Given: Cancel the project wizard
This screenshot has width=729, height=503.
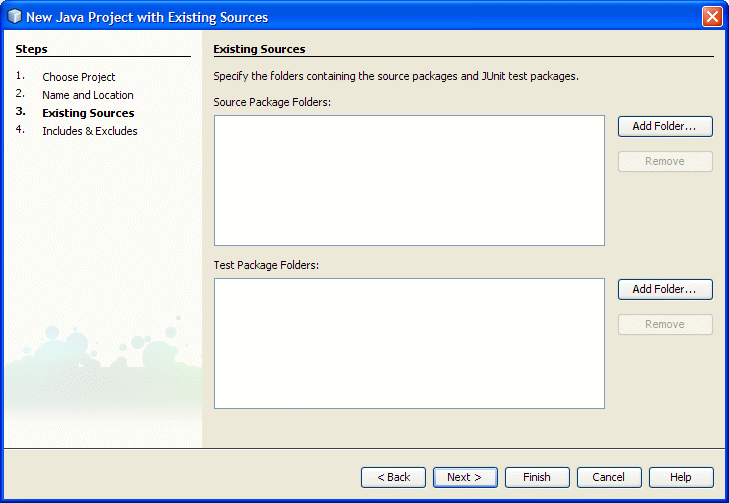Looking at the screenshot, I should click(609, 477).
